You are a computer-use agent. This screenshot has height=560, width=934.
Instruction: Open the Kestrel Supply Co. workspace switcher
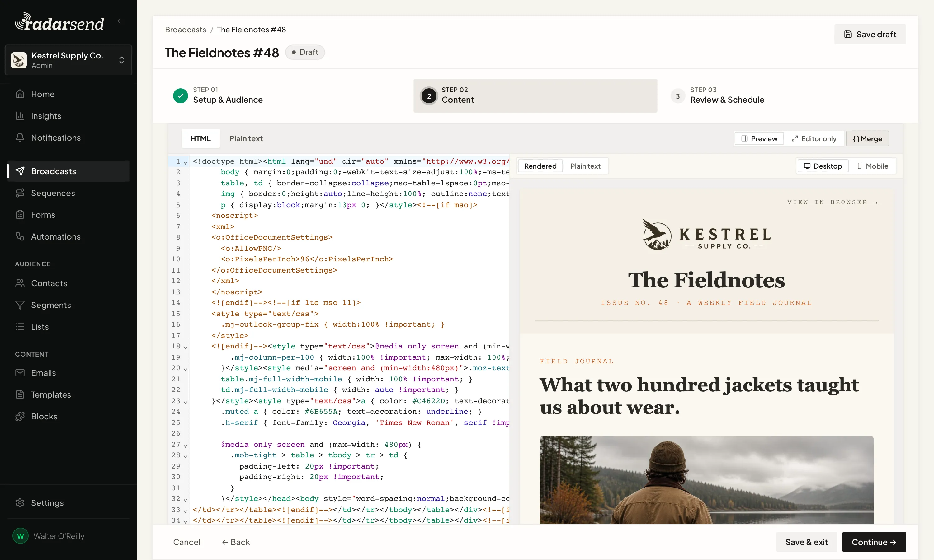68,60
